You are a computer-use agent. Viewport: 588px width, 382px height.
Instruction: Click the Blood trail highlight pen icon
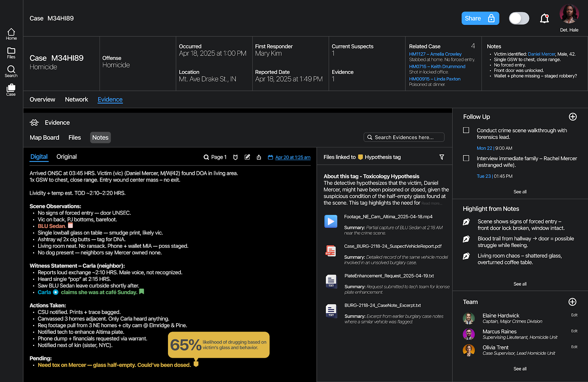(x=466, y=239)
